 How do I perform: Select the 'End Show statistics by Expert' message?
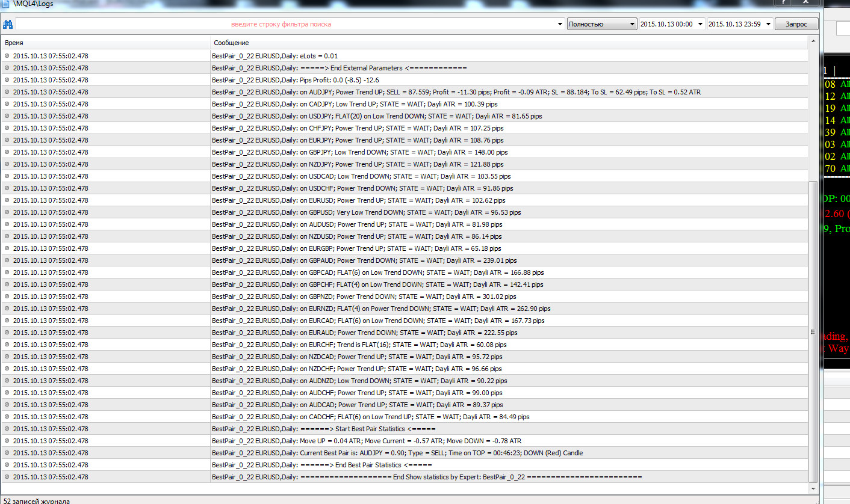point(405,477)
